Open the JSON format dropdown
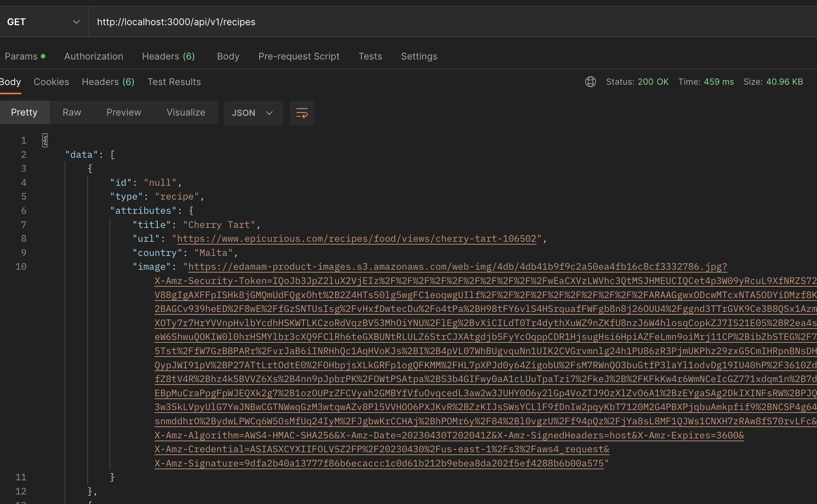The width and height of the screenshot is (817, 504). [253, 113]
